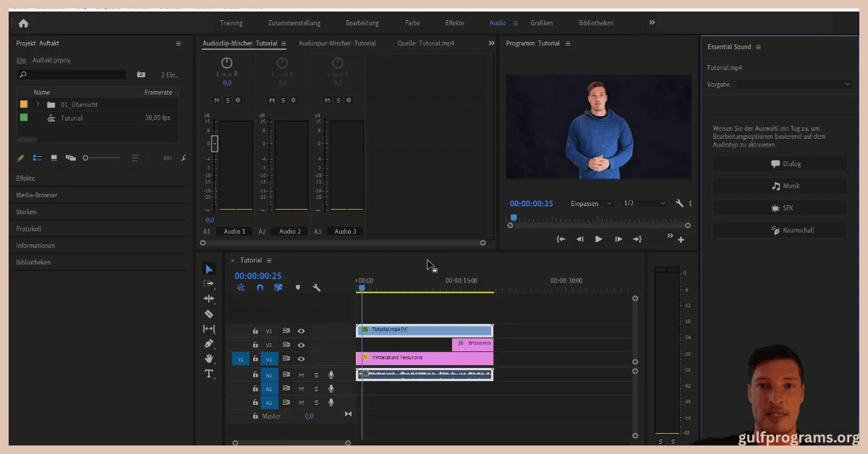Select the Razor tool in the toolbar
Image resolution: width=868 pixels, height=454 pixels.
[x=209, y=314]
